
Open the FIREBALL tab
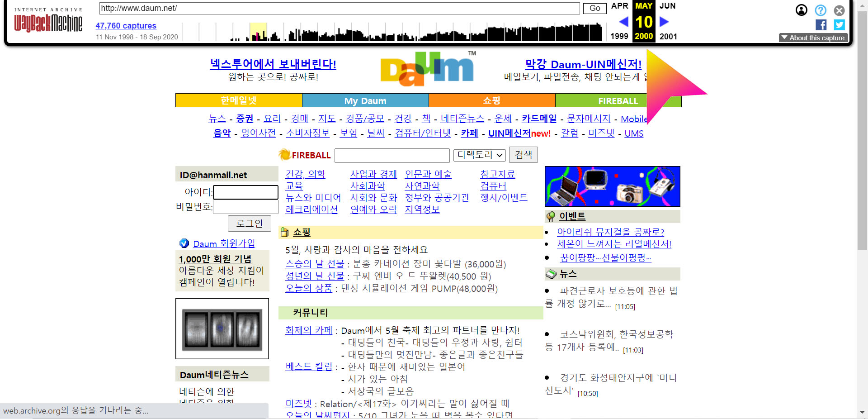(618, 100)
